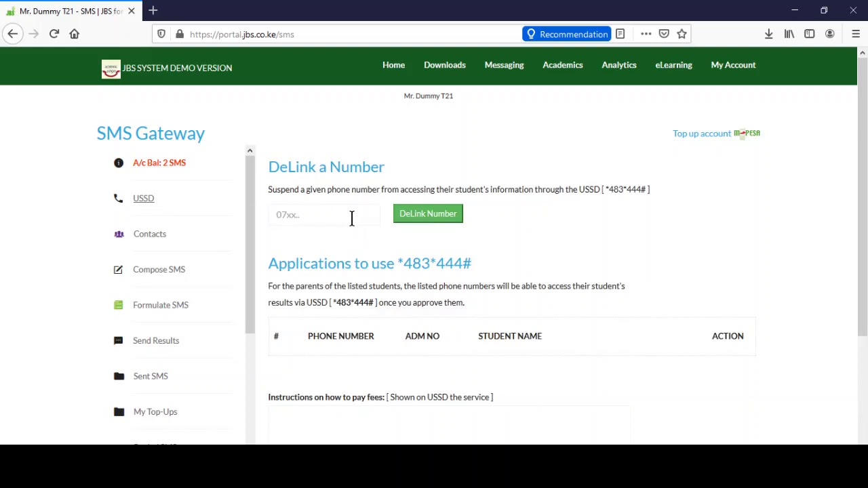Click the edit icon beside Compose SMS

click(119, 269)
